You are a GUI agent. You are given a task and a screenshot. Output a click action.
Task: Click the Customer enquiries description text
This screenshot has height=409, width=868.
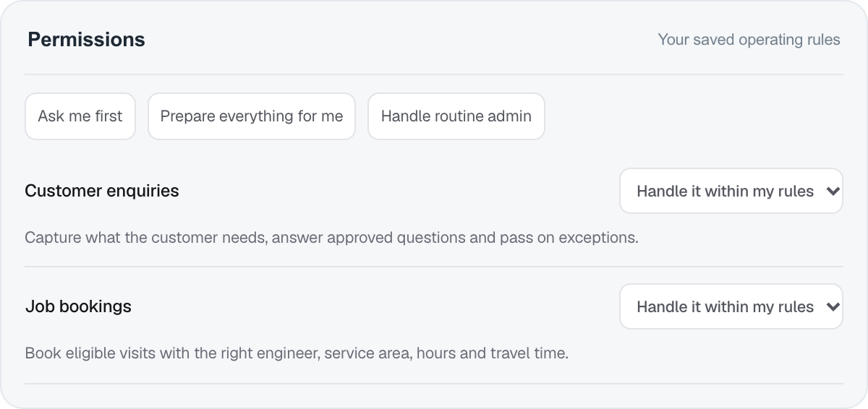tap(331, 238)
